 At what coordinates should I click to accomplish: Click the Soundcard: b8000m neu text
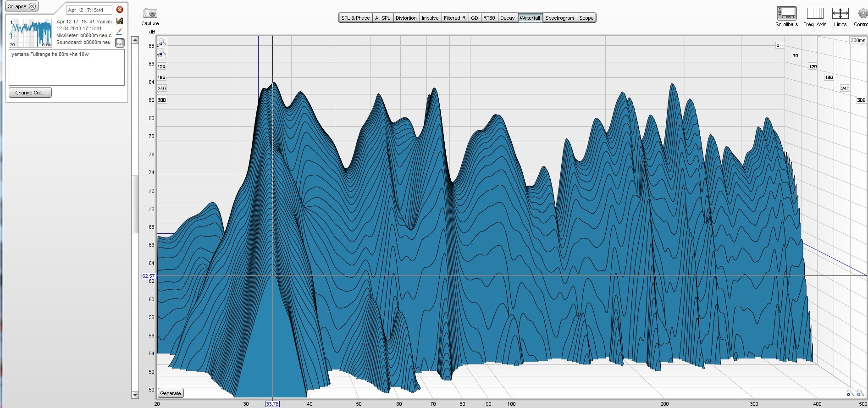pyautogui.click(x=84, y=42)
